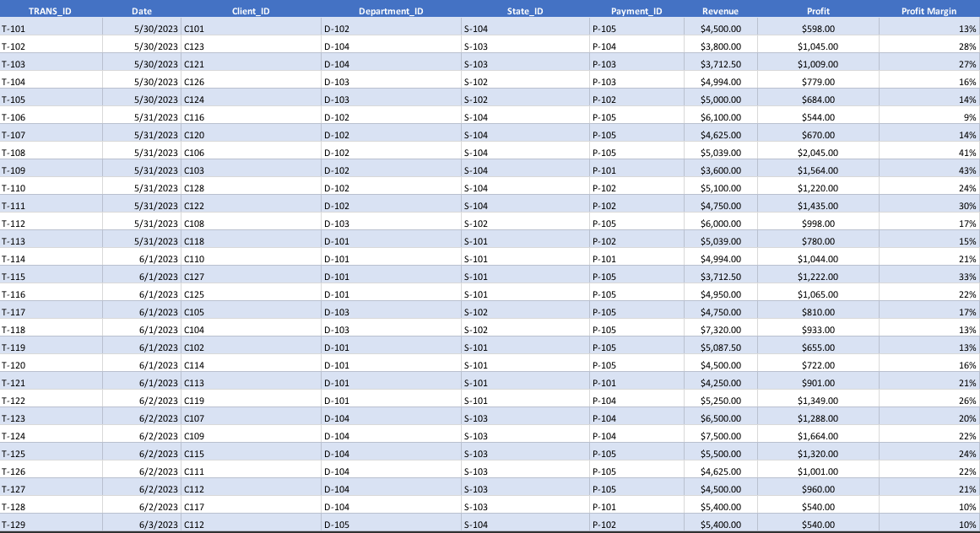Select the T-108 transaction cell
The height and width of the screenshot is (533, 980).
(51, 153)
